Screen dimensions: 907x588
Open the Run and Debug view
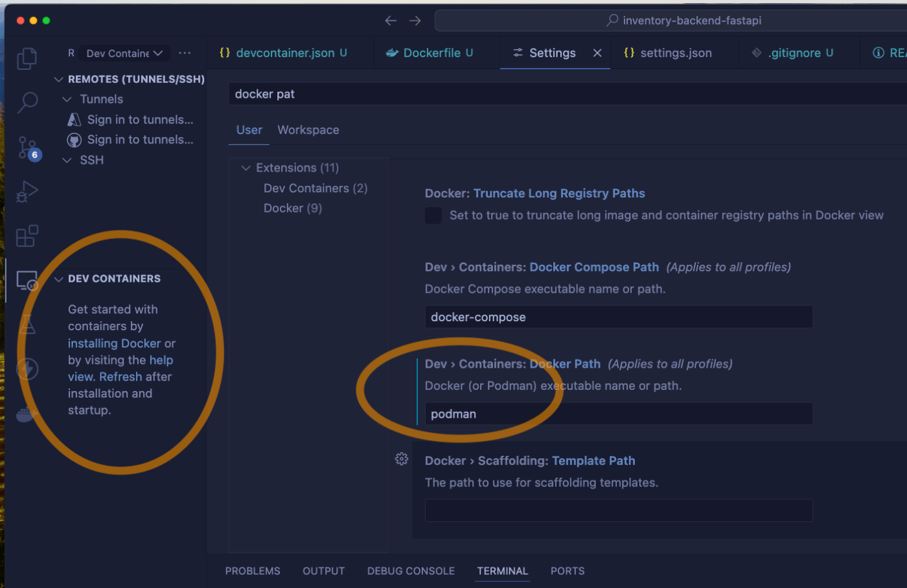pyautogui.click(x=27, y=192)
